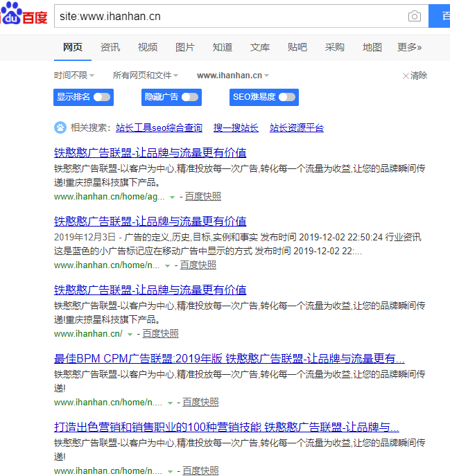
Task: Switch to the 视频 tab
Action: pyautogui.click(x=148, y=47)
